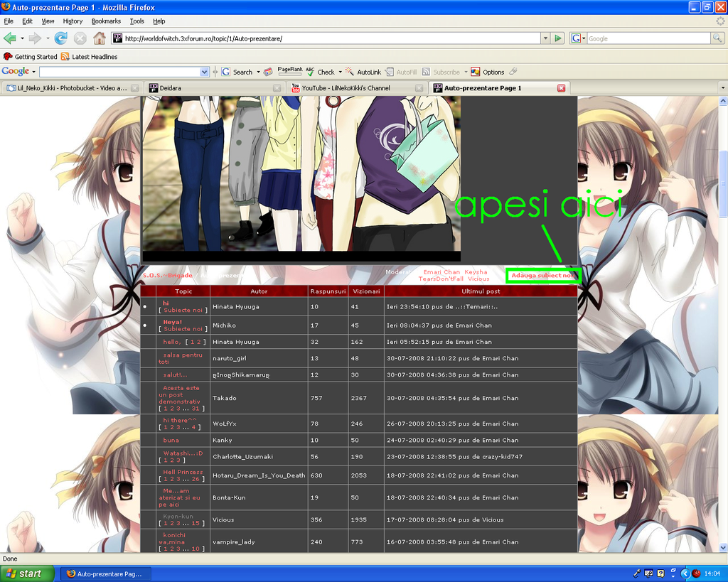728x582 pixels.
Task: Open the View menu
Action: 48,21
